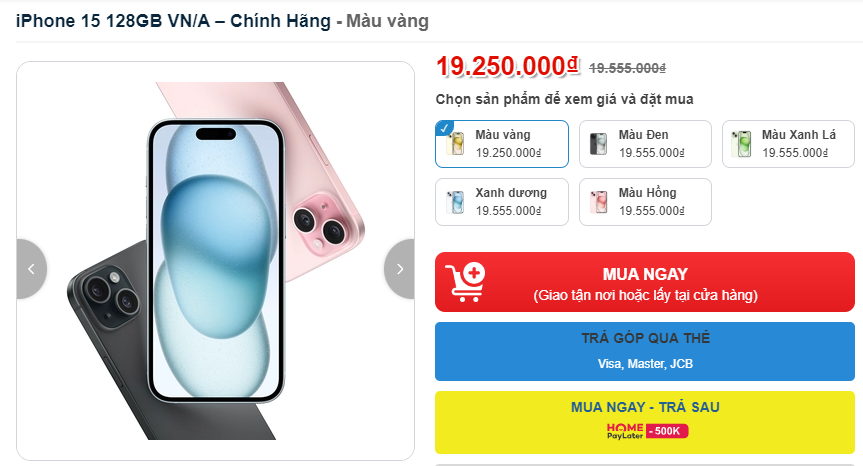Click the Home PayLater logo
The height and width of the screenshot is (466, 863).
(625, 431)
